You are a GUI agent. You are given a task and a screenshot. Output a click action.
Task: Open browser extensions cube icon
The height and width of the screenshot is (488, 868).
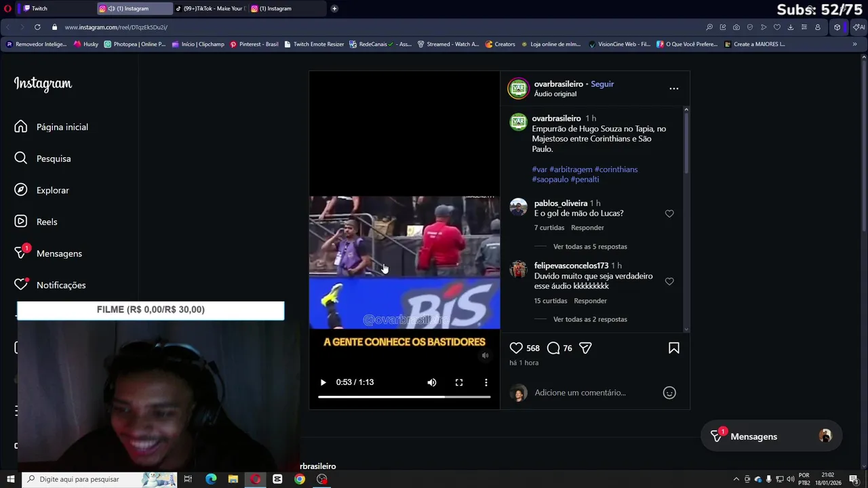coord(837,27)
